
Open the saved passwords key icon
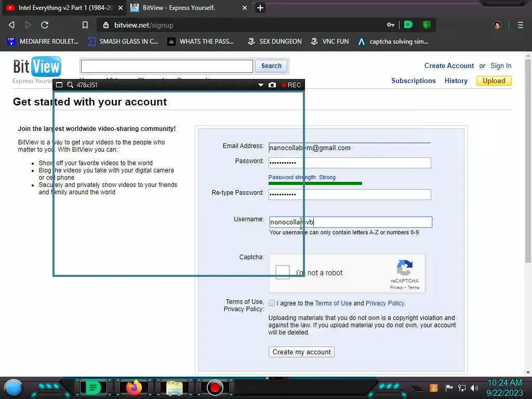[x=391, y=25]
